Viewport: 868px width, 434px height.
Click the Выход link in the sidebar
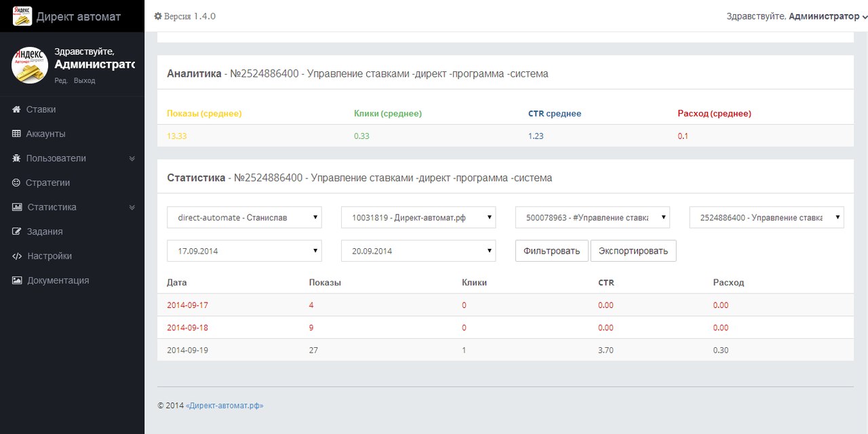point(84,81)
